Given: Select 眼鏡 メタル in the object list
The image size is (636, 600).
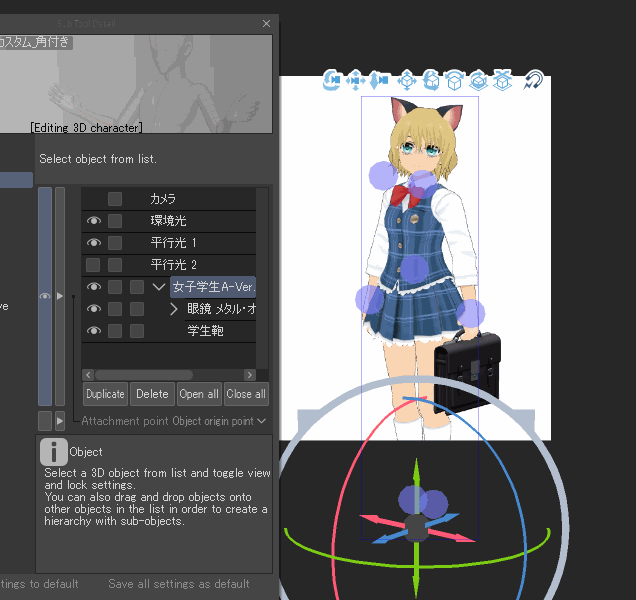Looking at the screenshot, I should [x=221, y=309].
